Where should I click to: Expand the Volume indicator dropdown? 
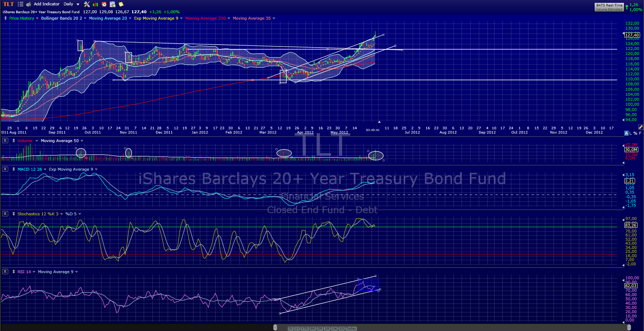tap(36, 141)
